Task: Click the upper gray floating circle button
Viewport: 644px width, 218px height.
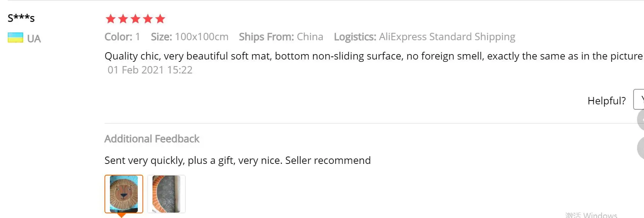Action: tap(641, 120)
